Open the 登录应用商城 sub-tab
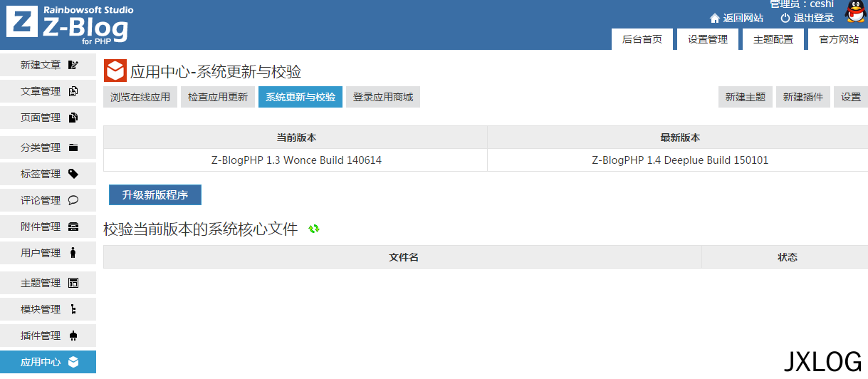 point(383,97)
